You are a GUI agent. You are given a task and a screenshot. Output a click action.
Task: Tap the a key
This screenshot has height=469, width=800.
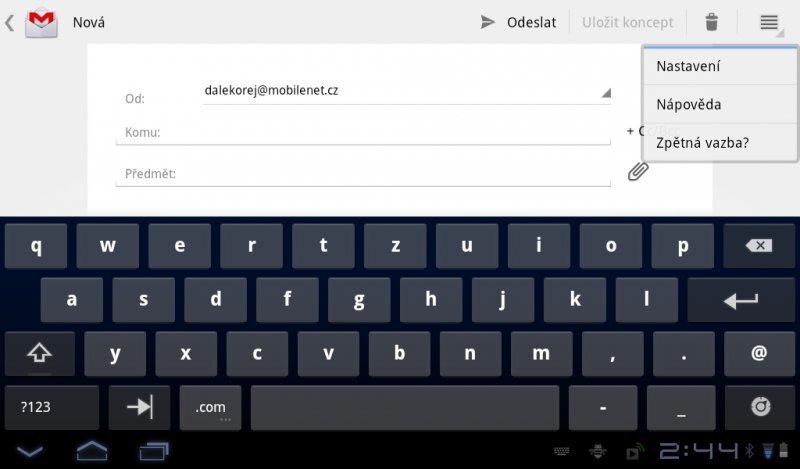pyautogui.click(x=71, y=300)
